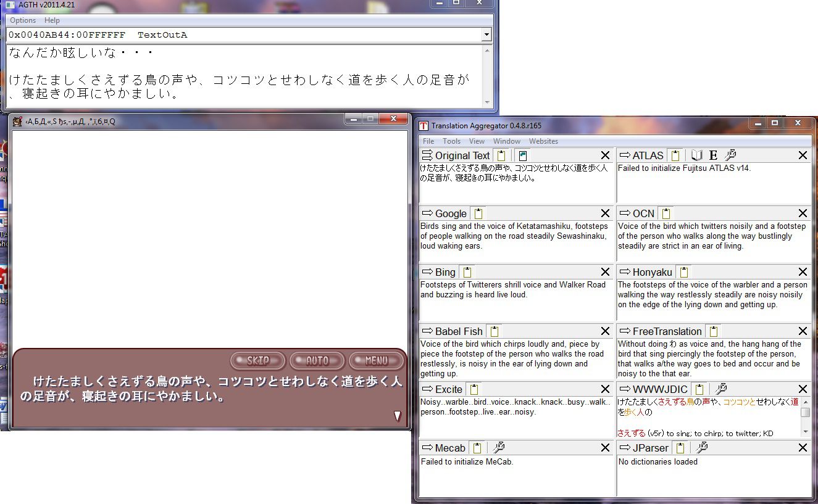Viewport: 818px width, 504px height.
Task: Click the MENU button in game window
Action: [x=377, y=360]
